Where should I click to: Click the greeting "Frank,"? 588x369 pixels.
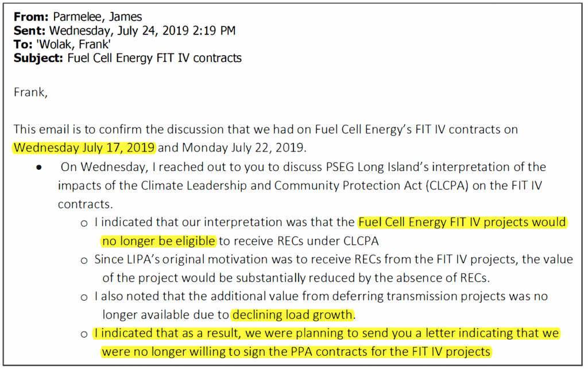30,93
